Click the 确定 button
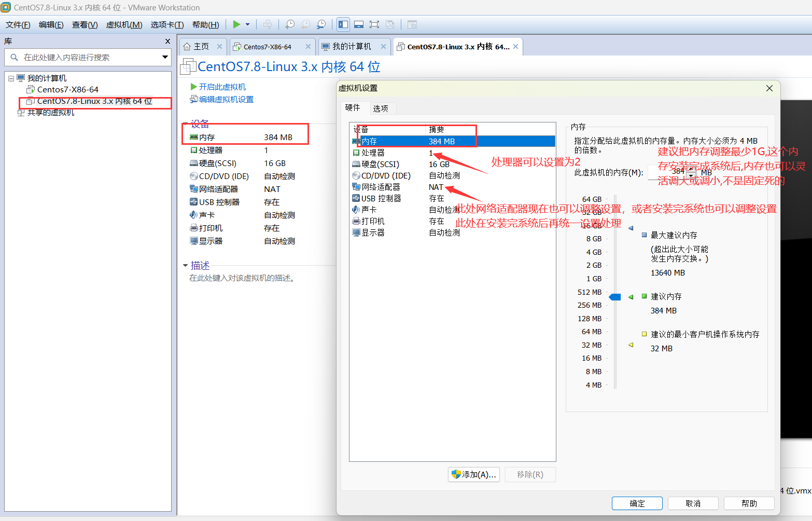Screen dimensions: 812x521 [x=637, y=503]
